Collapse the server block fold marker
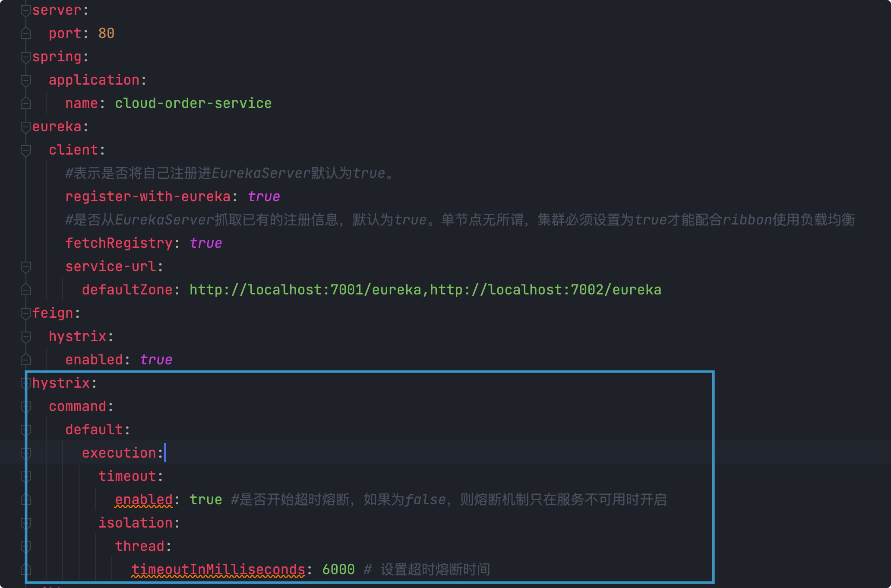This screenshot has height=588, width=891. click(26, 10)
